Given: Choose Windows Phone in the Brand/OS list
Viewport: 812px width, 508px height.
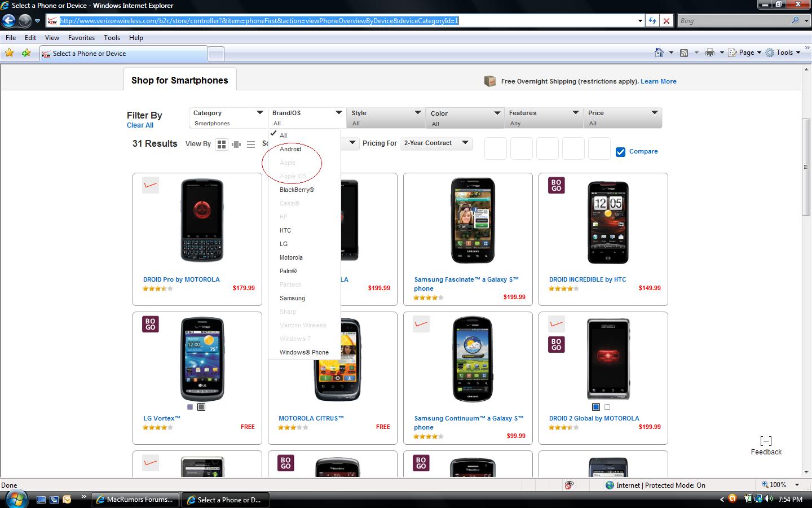Looking at the screenshot, I should click(x=304, y=352).
